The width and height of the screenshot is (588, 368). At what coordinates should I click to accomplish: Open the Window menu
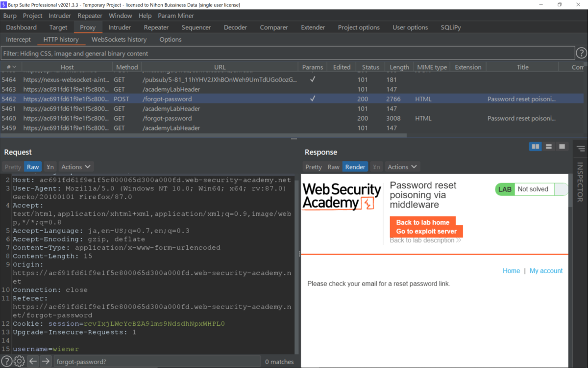120,16
